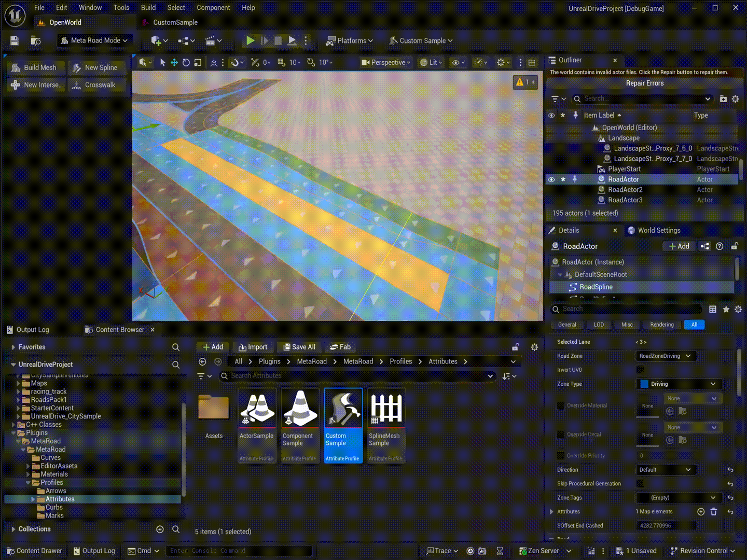The width and height of the screenshot is (747, 560).
Task: Click the green Play in editor button
Action: [x=250, y=40]
